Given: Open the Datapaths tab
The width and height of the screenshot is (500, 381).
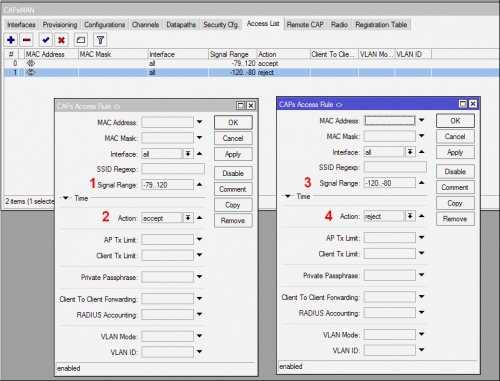Looking at the screenshot, I should (x=181, y=25).
